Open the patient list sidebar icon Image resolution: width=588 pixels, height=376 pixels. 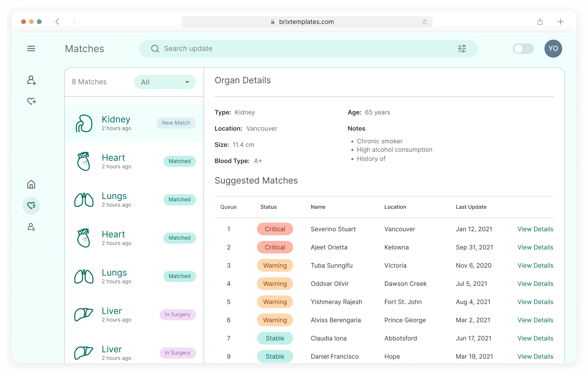point(31,227)
